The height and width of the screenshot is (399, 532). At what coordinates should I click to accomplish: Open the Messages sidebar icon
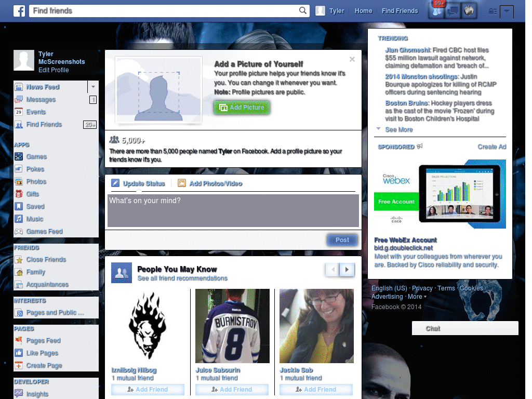(19, 99)
